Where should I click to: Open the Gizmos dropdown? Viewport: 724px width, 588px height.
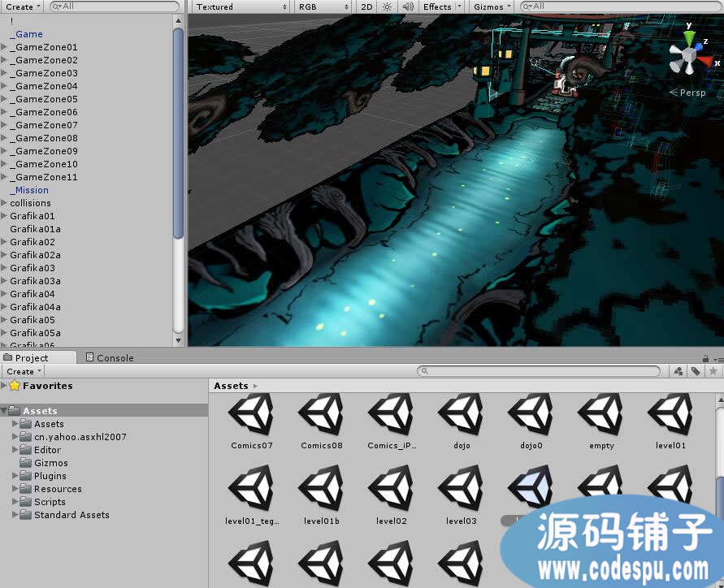(x=492, y=6)
